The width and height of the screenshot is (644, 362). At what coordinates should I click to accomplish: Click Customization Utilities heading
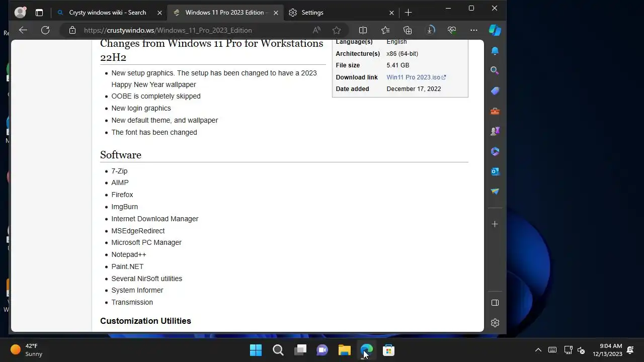coord(145,321)
